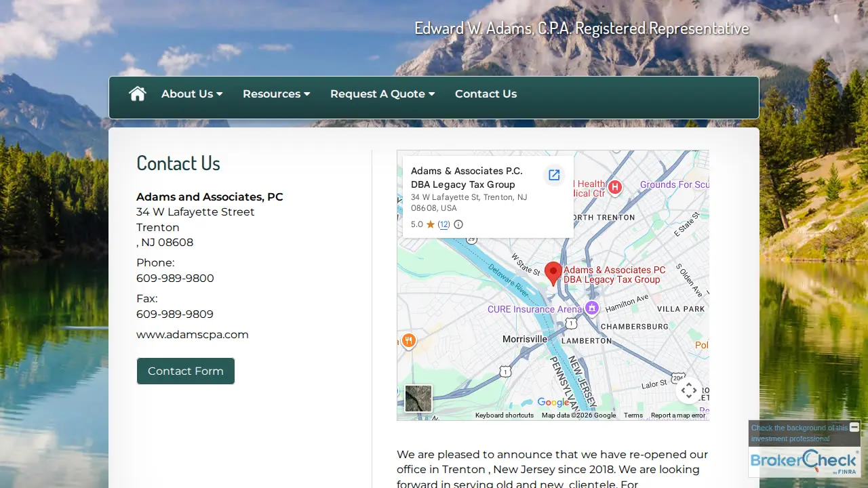Click the Adams and Associates, PC name
Viewport: 868px width, 488px height.
point(210,197)
